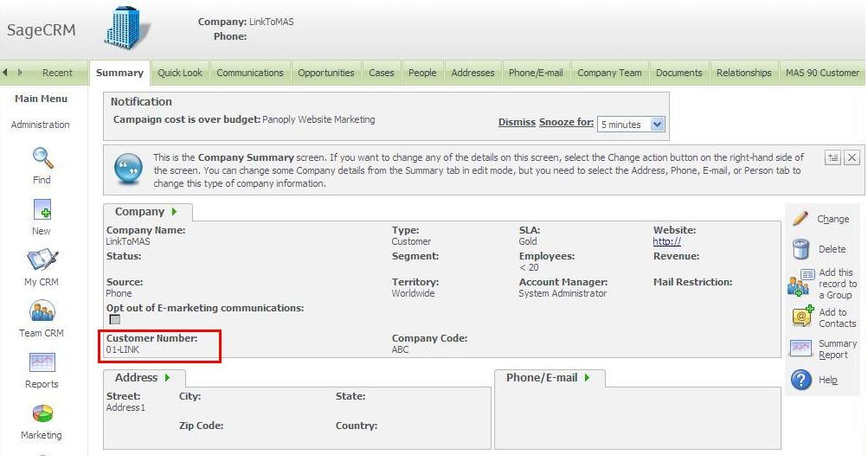Open the Reports icon

coord(42,362)
